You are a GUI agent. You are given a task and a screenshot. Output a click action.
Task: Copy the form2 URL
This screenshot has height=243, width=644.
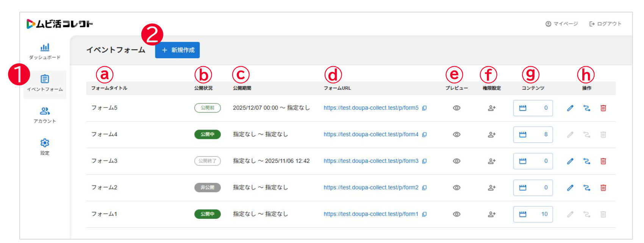(x=425, y=187)
